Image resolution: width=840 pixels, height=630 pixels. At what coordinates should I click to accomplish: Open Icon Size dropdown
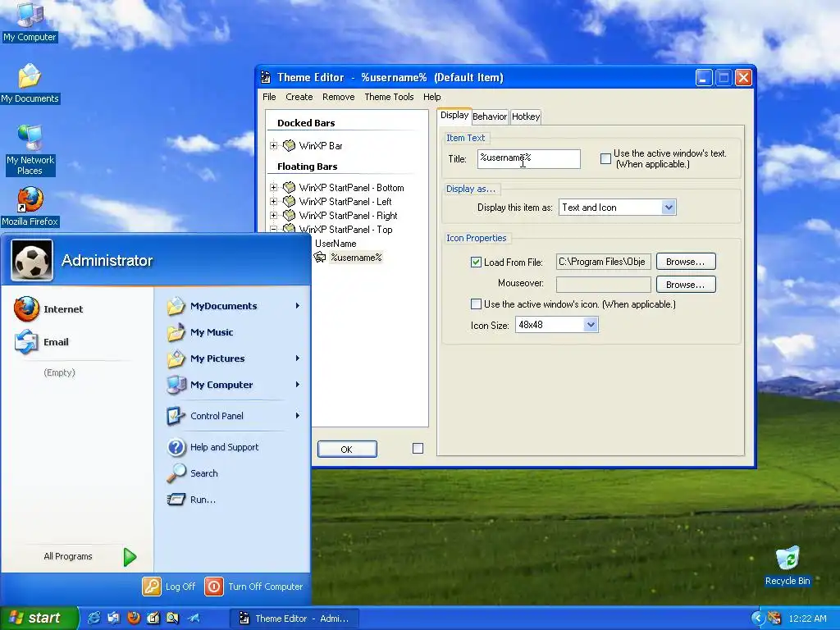pos(591,325)
